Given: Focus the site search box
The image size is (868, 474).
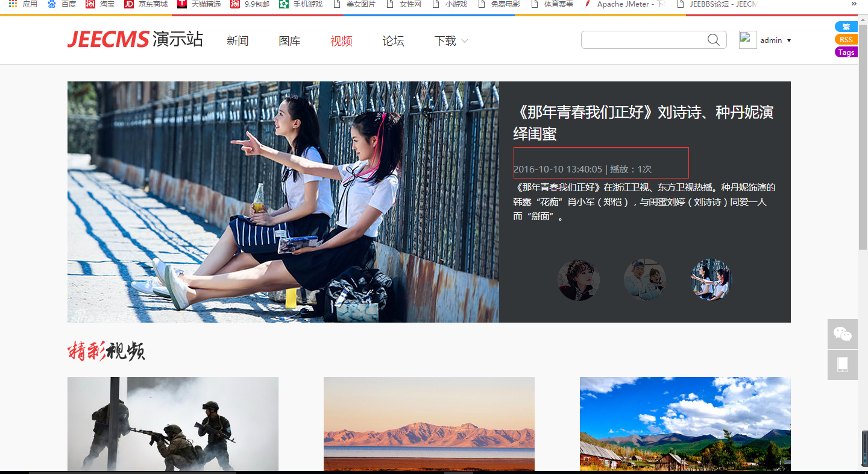Looking at the screenshot, I should (x=653, y=40).
